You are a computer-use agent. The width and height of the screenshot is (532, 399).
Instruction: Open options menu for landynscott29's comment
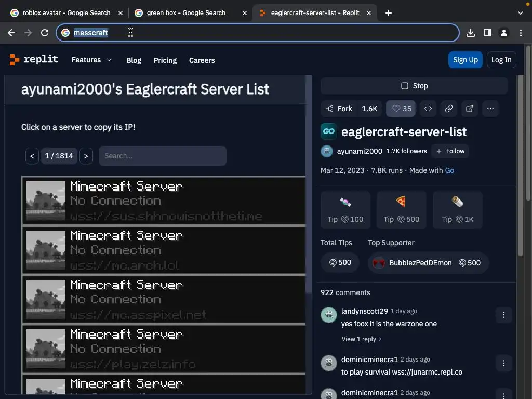(503, 315)
